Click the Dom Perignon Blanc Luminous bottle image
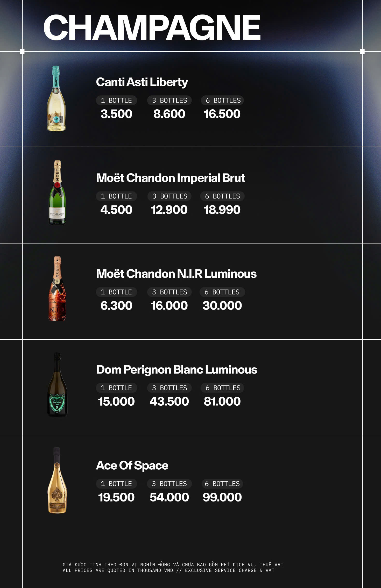This screenshot has width=381, height=588. pos(57,384)
